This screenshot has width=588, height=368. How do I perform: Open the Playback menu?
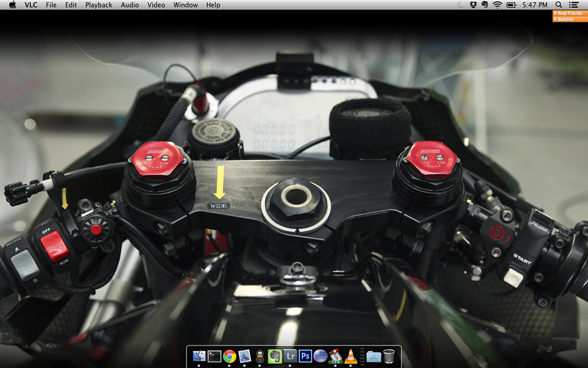pyautogui.click(x=99, y=5)
